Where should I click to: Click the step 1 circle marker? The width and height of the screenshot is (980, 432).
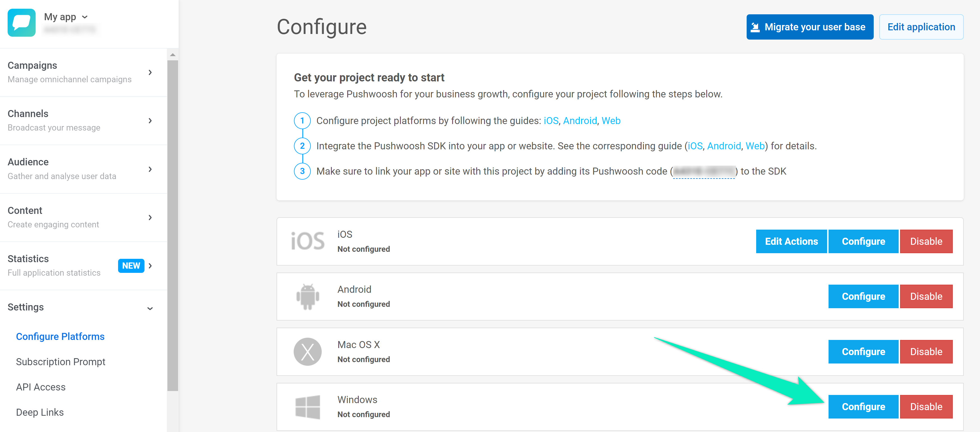302,121
